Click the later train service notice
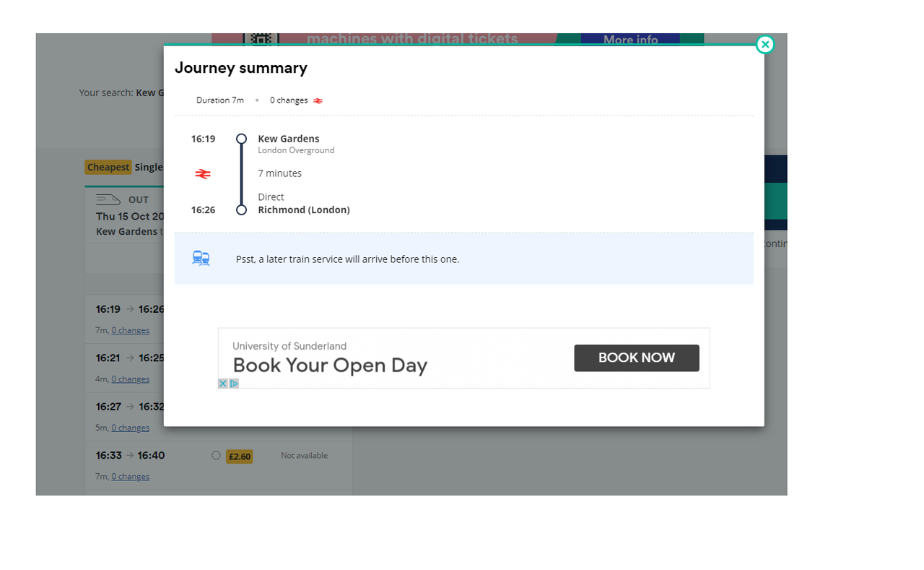Screen dimensions: 924x570 [x=464, y=259]
